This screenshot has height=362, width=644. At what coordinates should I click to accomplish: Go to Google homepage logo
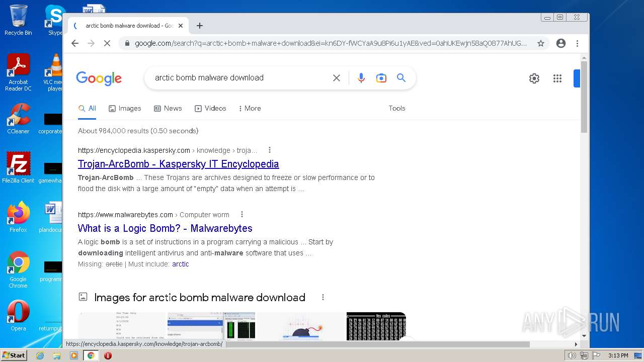tap(99, 78)
